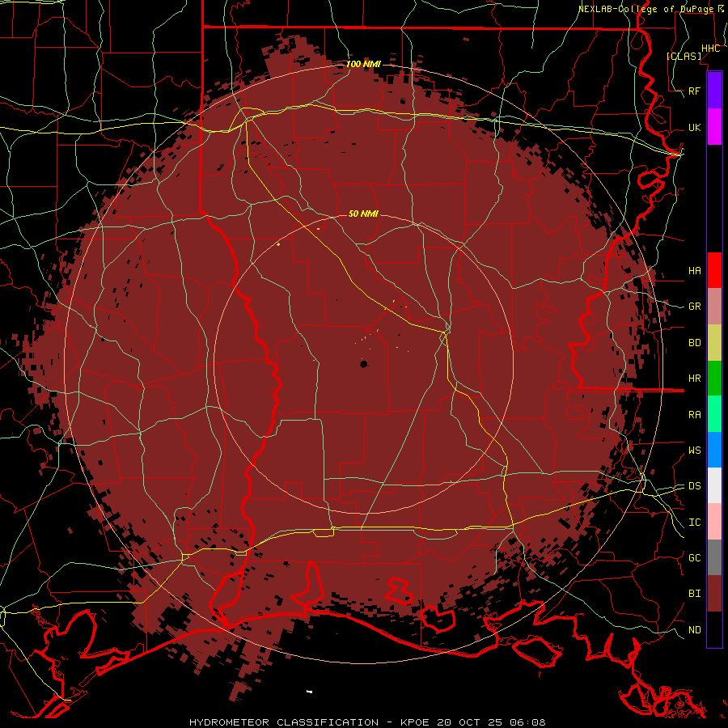The width and height of the screenshot is (728, 728).
Task: Click the 50 NMI range ring label
Action: [363, 214]
